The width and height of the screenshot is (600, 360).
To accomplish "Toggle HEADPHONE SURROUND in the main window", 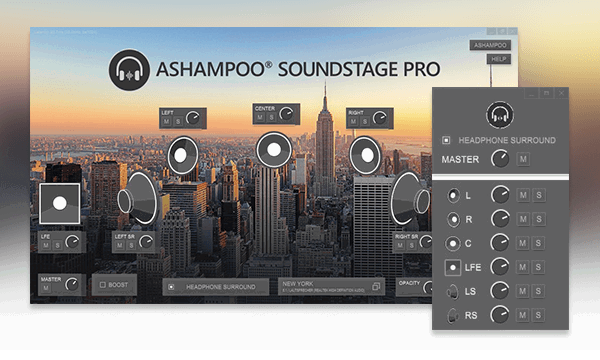I will point(171,287).
